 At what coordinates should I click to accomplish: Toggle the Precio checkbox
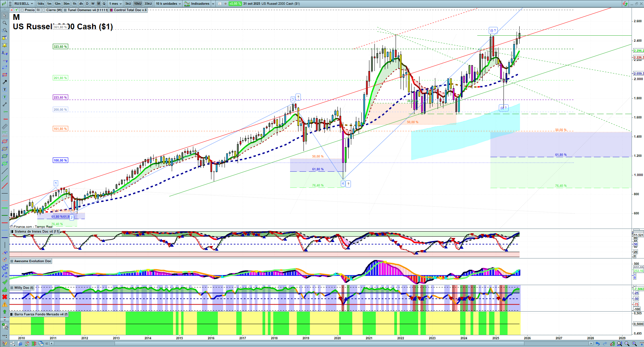tap(22, 10)
